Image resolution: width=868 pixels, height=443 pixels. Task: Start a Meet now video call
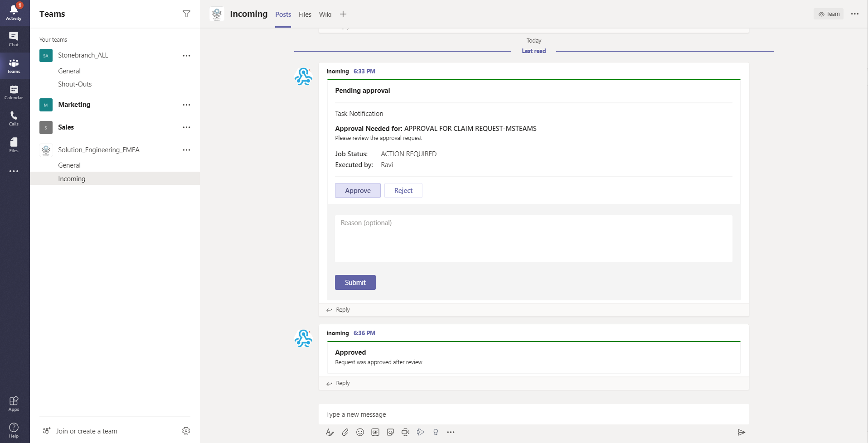pyautogui.click(x=406, y=432)
